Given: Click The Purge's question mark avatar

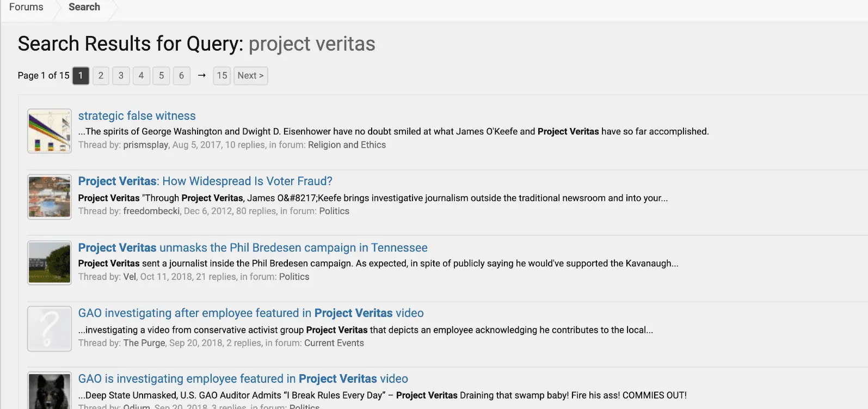Looking at the screenshot, I should tap(50, 328).
